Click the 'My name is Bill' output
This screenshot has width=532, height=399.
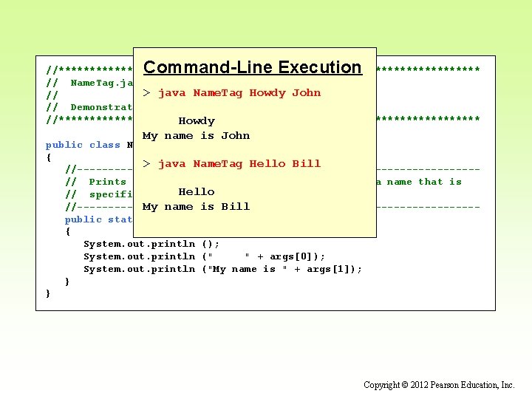tap(196, 207)
